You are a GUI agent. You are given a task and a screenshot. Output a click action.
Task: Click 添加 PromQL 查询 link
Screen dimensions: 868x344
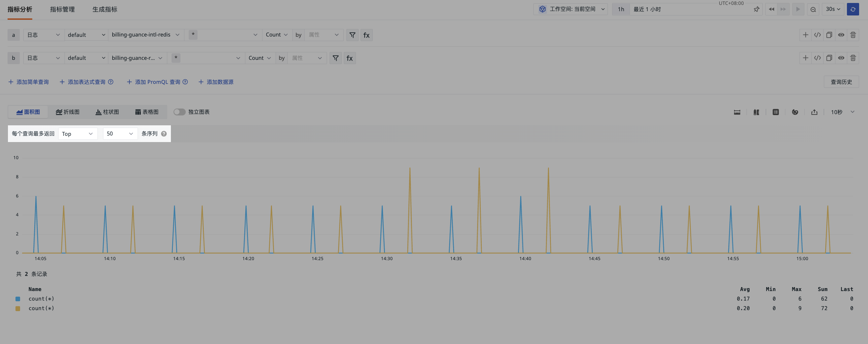click(x=157, y=82)
